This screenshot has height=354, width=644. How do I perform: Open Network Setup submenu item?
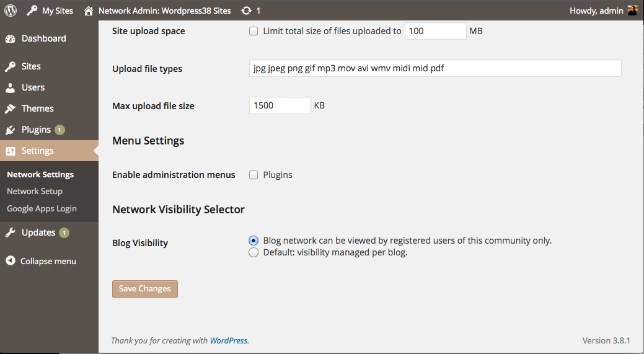35,192
